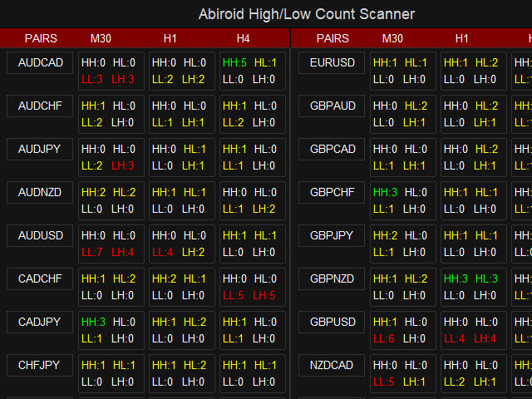Click the H4 column header
Screen dimensions: 532x399
tap(244, 38)
